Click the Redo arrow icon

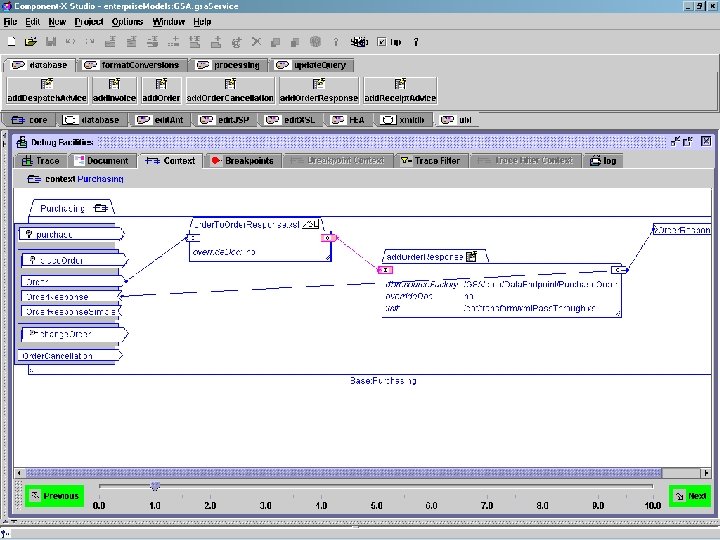90,42
